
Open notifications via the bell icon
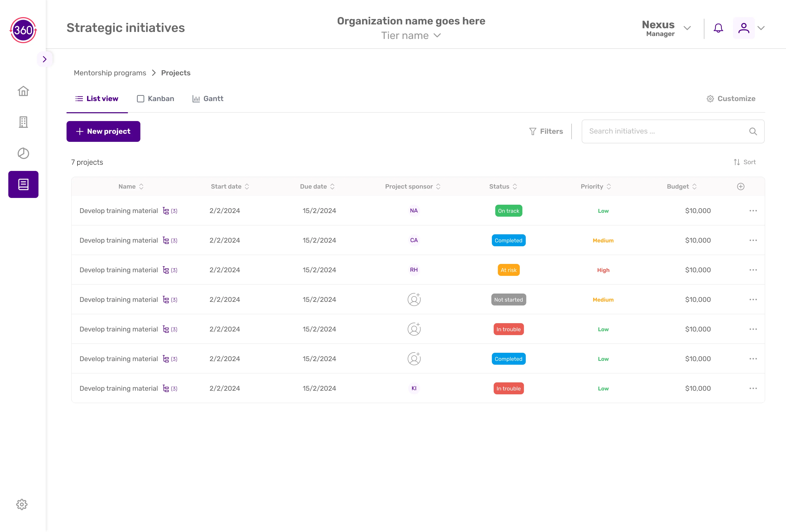[718, 28]
